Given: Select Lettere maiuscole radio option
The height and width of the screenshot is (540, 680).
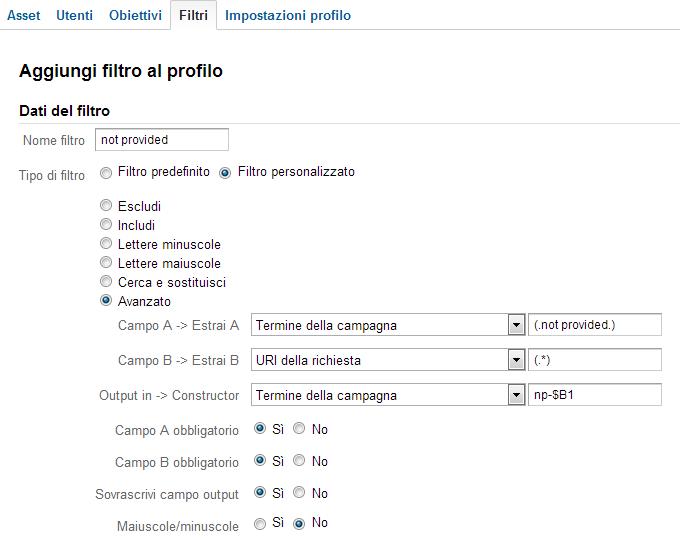Looking at the screenshot, I should click(x=107, y=263).
